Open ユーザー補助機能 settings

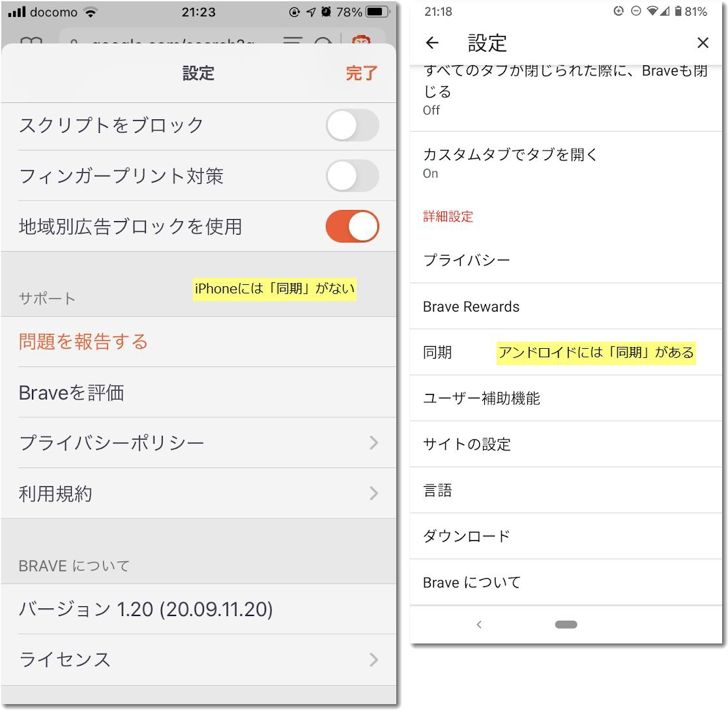566,398
